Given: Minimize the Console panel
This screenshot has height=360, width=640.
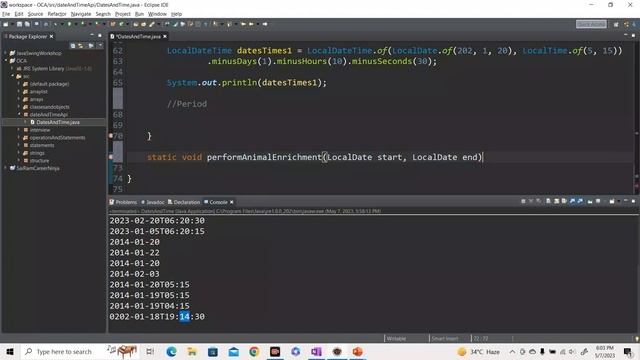Looking at the screenshot, I should click(626, 201).
